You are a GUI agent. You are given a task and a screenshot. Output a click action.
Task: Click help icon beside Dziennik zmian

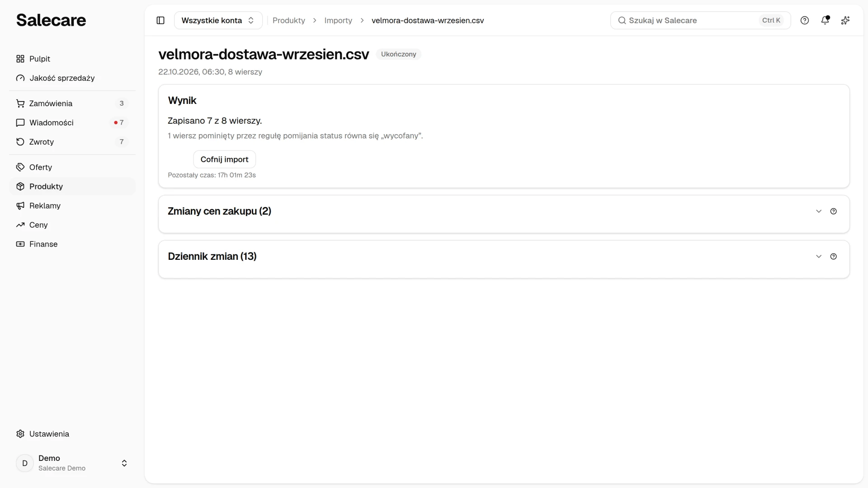click(x=834, y=257)
